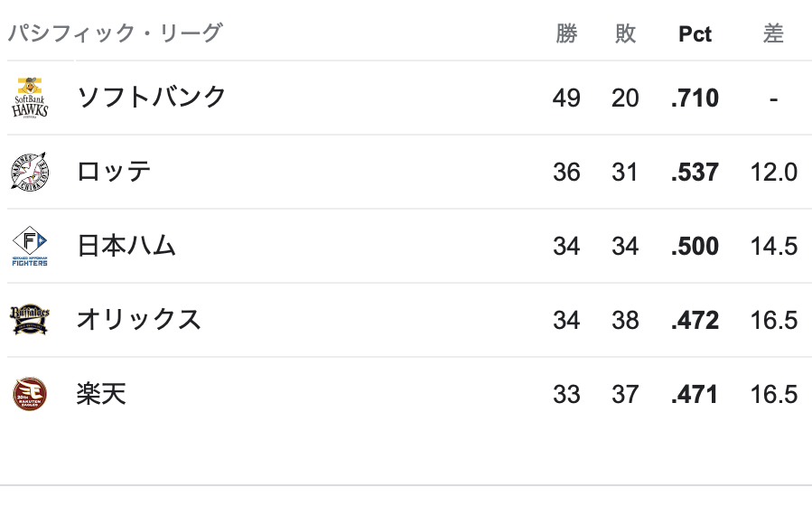
Task: Sort by the 勝 wins column header
Action: [x=566, y=33]
